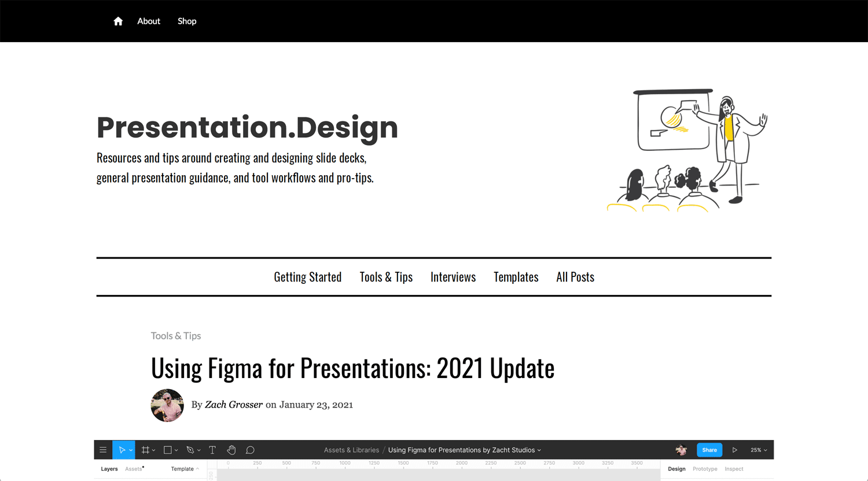Expand the Frame tool options arrow
The image size is (868, 481).
pyautogui.click(x=154, y=450)
